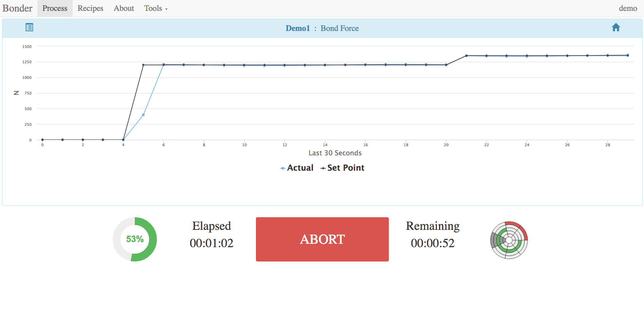Click the 1500 value on the y-axis
The height and width of the screenshot is (323, 644).
[x=27, y=47]
